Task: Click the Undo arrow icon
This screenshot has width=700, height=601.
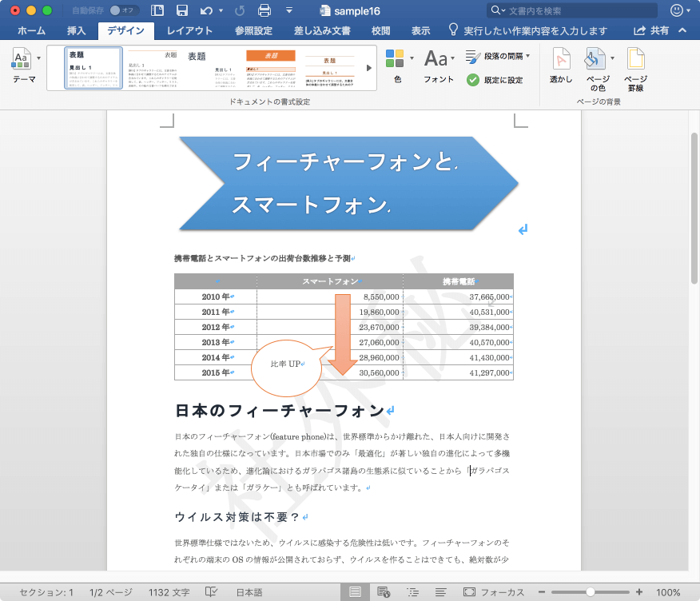Action: point(206,10)
